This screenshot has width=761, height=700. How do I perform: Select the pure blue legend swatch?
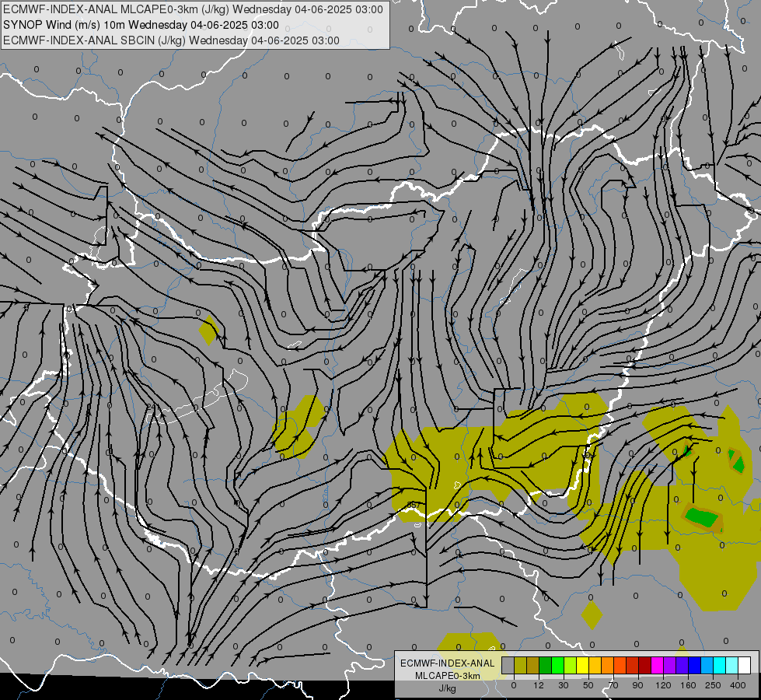(x=695, y=665)
